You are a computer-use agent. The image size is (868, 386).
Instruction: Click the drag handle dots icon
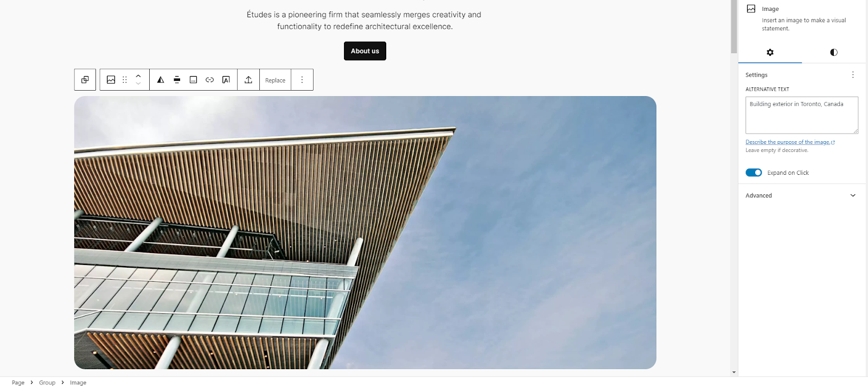pyautogui.click(x=125, y=80)
